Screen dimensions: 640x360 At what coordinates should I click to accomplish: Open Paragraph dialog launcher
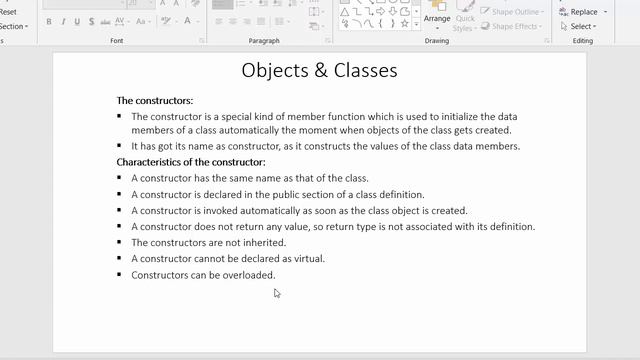tap(328, 40)
